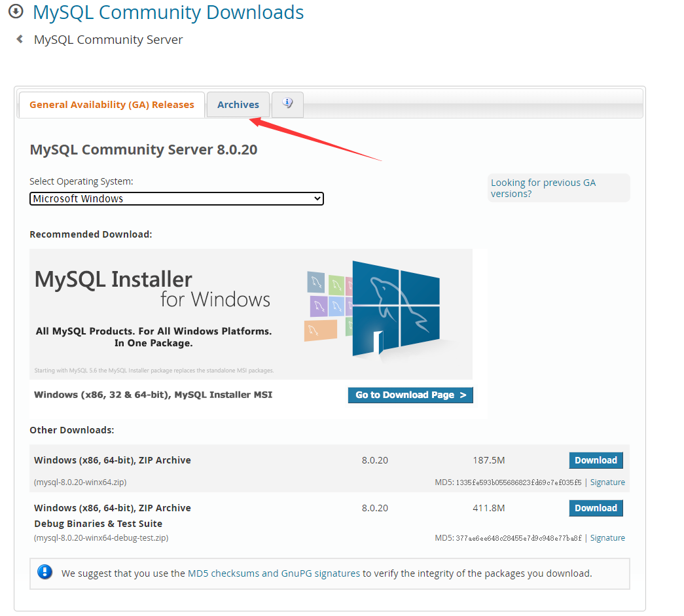The image size is (684, 616).
Task: Switch to the Archives tab
Action: point(238,105)
